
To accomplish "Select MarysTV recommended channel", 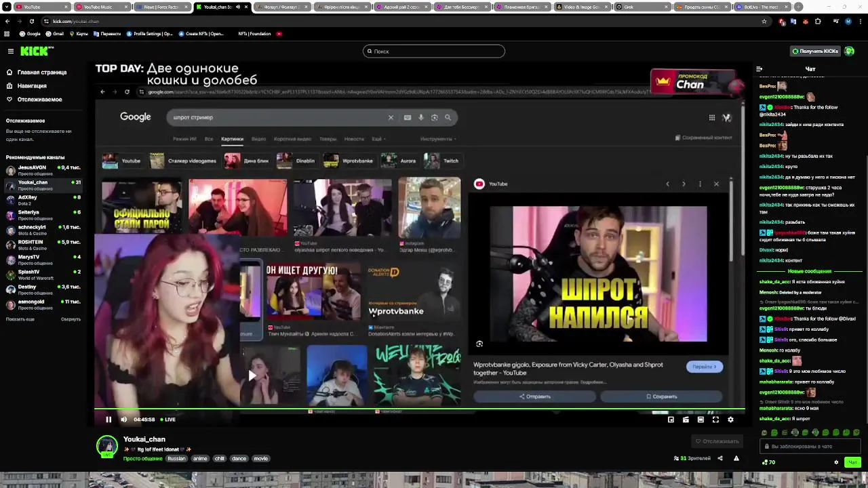I will click(44, 260).
